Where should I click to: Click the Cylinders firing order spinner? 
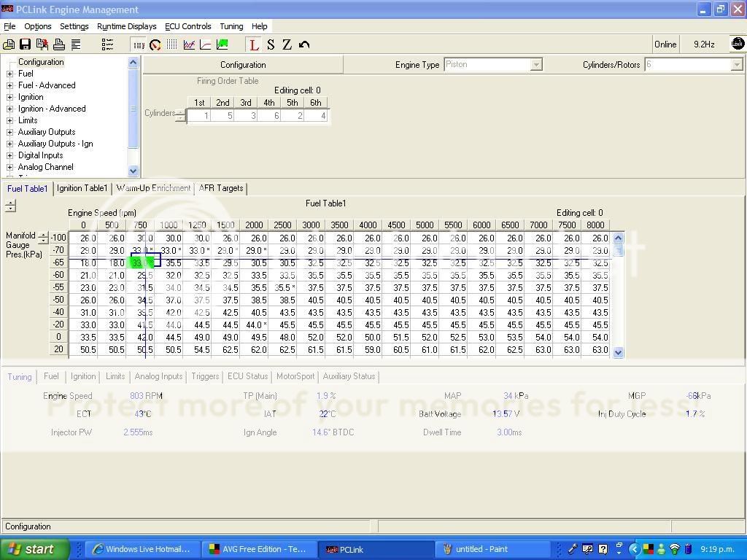[181, 115]
